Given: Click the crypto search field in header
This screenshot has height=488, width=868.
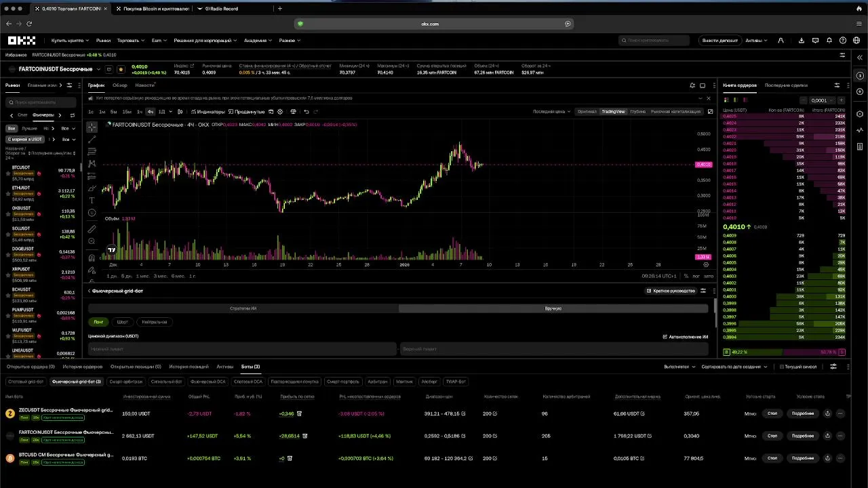Looking at the screenshot, I should coord(654,41).
